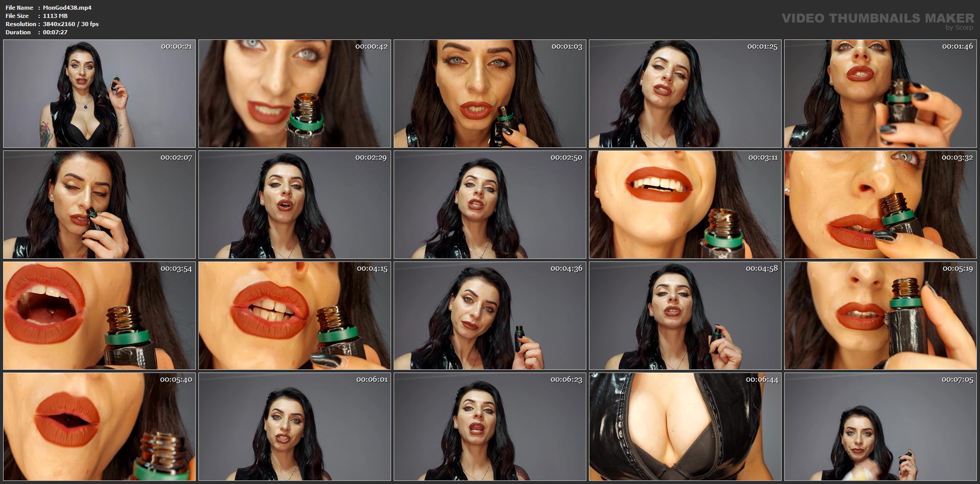Open the thumbnail at 00:02:29

[295, 205]
